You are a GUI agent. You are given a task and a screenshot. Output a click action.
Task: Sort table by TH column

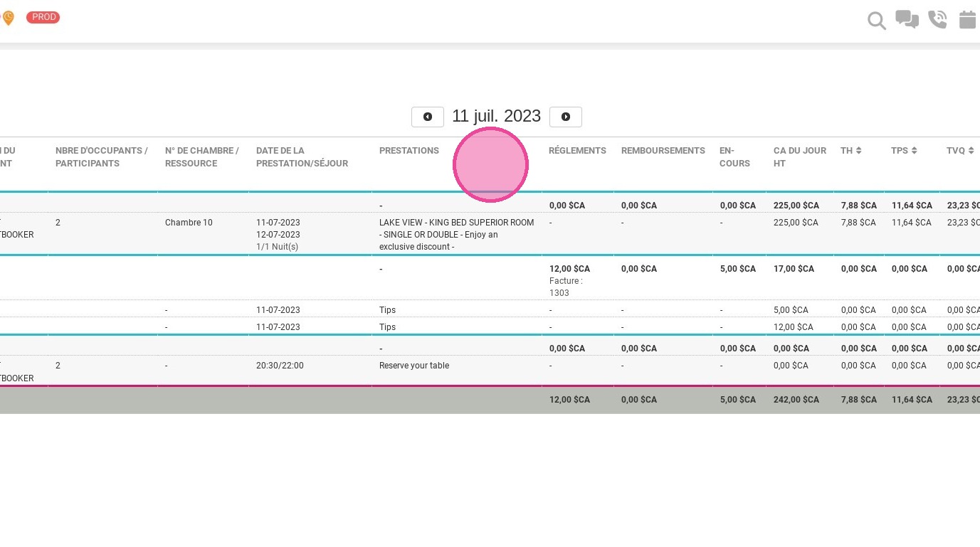point(851,151)
